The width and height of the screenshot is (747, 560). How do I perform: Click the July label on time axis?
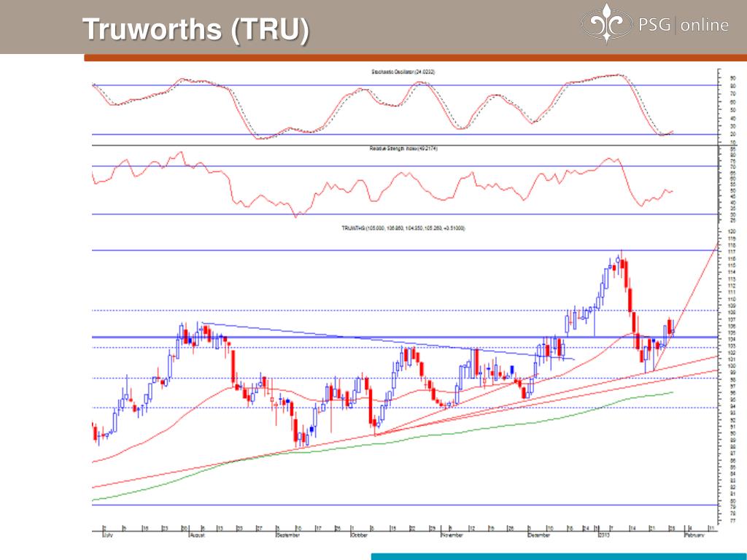click(108, 535)
